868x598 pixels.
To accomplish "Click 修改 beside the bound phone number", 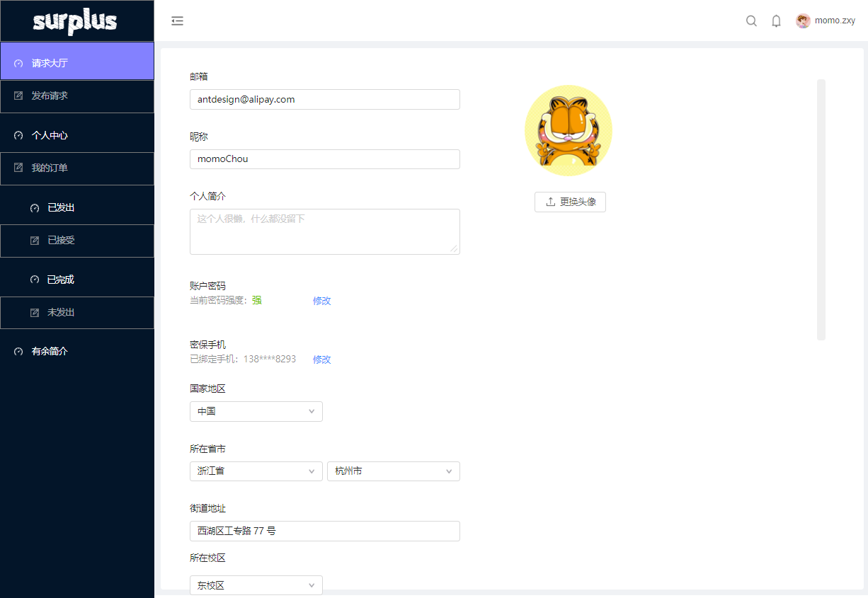I will coord(321,360).
